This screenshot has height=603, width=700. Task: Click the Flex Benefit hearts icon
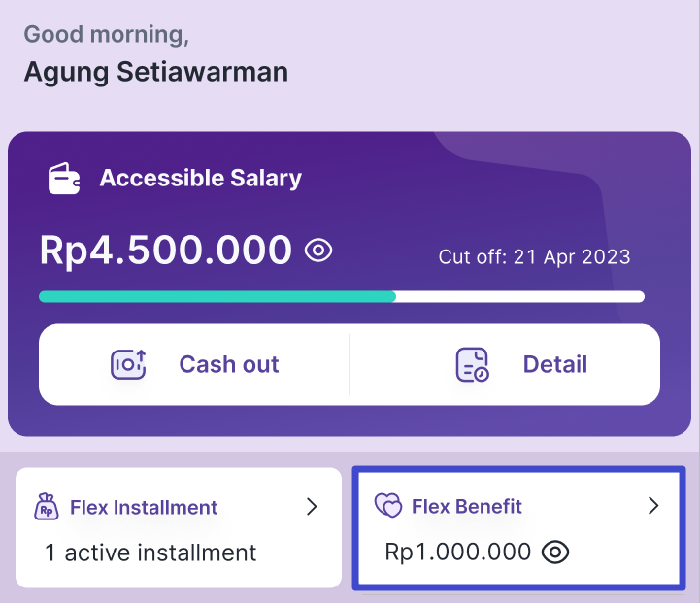point(387,506)
